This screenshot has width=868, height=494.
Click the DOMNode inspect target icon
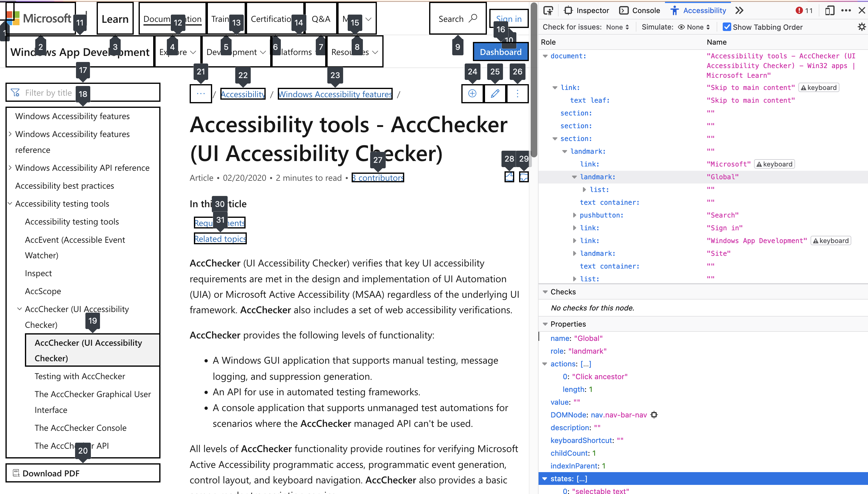pyautogui.click(x=654, y=415)
